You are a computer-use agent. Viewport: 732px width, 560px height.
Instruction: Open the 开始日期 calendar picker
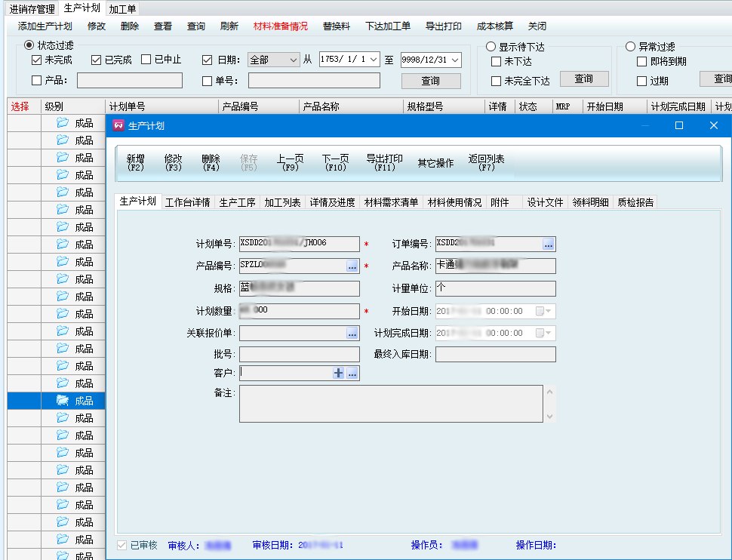coord(543,311)
